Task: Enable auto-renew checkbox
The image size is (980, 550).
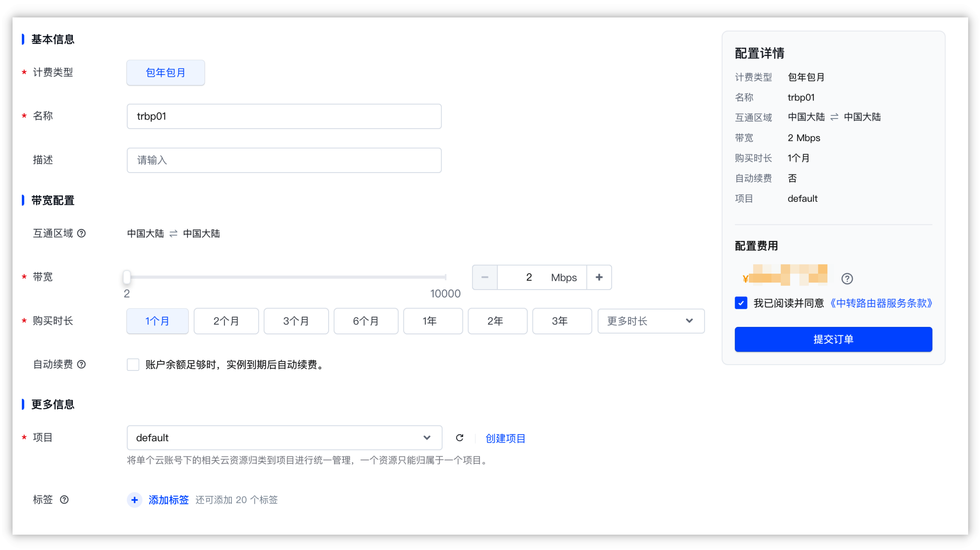Action: [133, 364]
